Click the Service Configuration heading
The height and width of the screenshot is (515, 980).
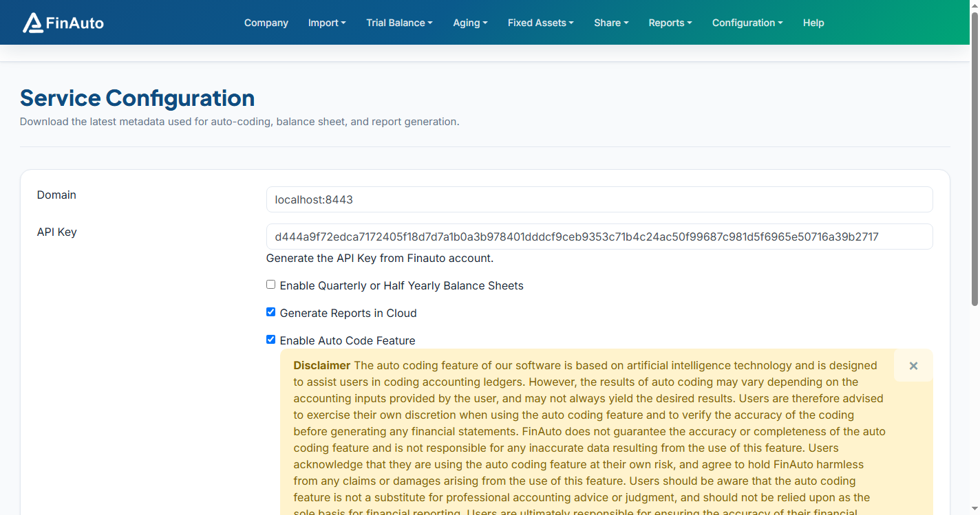pos(137,98)
